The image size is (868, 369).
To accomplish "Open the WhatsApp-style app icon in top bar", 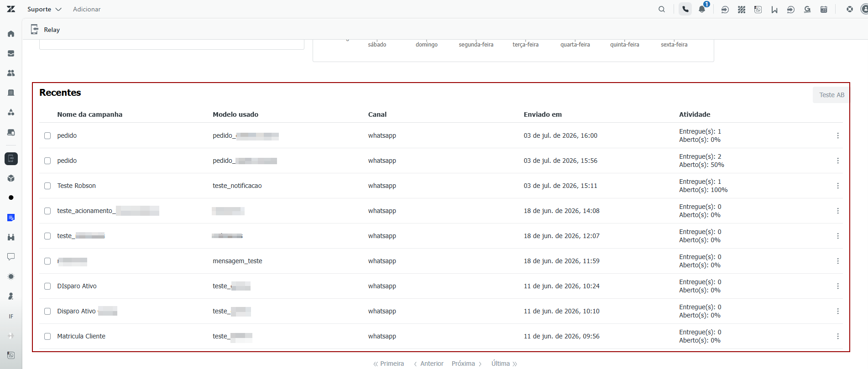I will pos(758,9).
